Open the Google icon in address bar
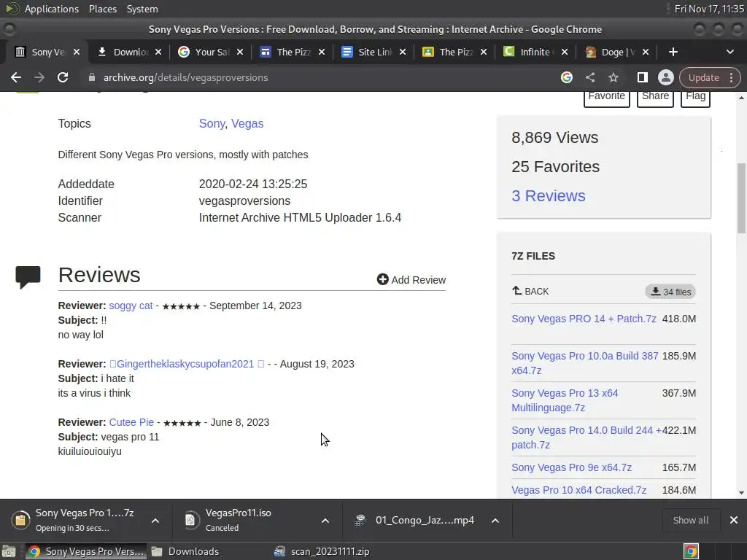The width and height of the screenshot is (747, 560). click(x=566, y=77)
